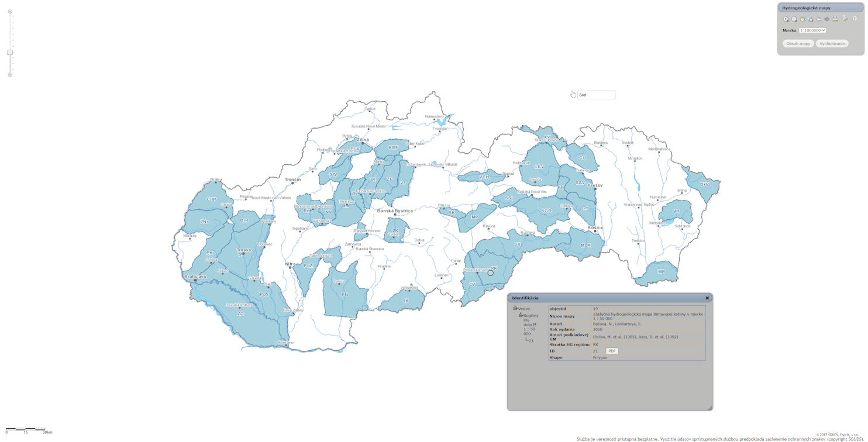Click the print map icon

[845, 19]
